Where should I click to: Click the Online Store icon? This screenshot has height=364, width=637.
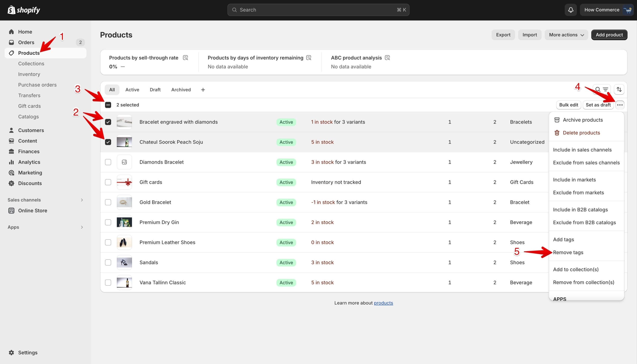(11, 210)
